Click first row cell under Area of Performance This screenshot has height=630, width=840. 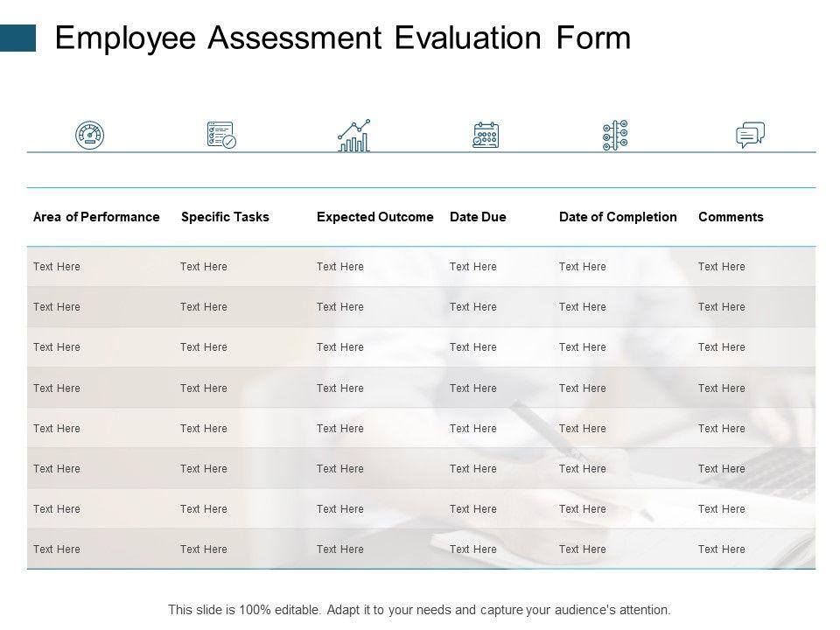[57, 267]
